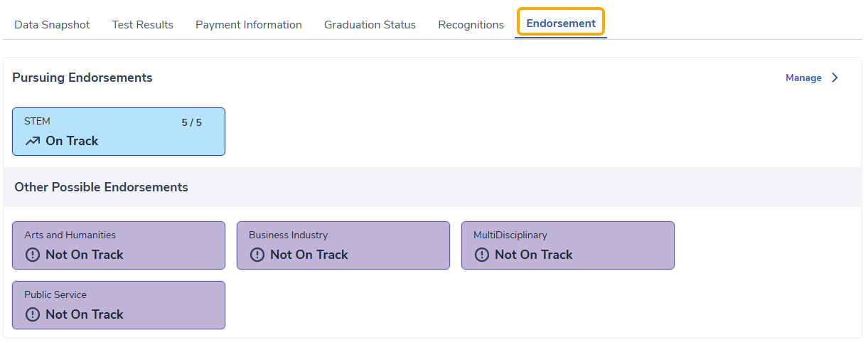The width and height of the screenshot is (868, 345).
Task: Open the STEM endorsement card
Action: tap(118, 132)
